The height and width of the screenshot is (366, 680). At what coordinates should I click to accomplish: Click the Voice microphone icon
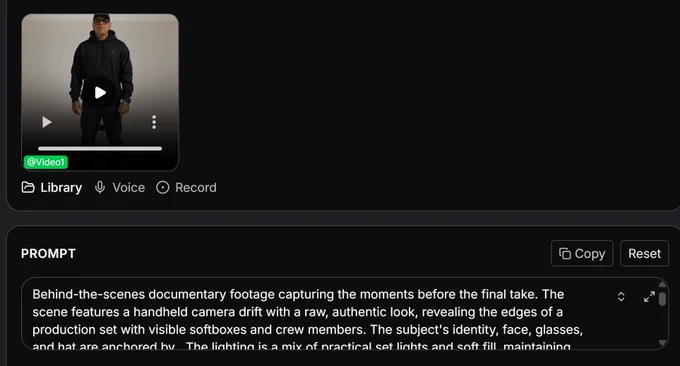[100, 187]
